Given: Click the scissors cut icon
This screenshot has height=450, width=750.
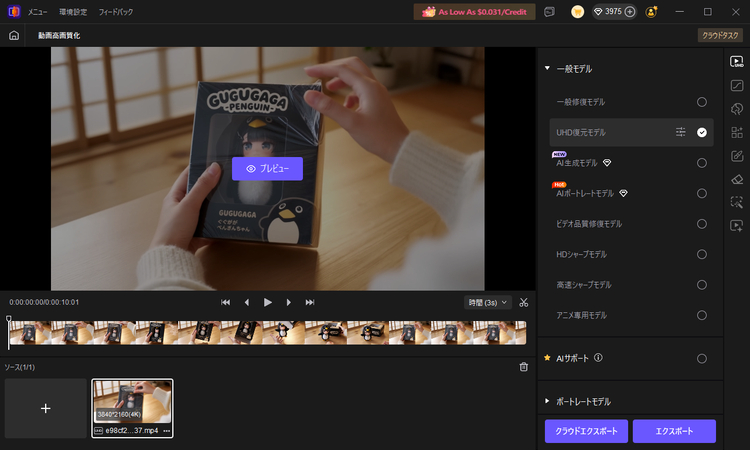Looking at the screenshot, I should [x=524, y=302].
